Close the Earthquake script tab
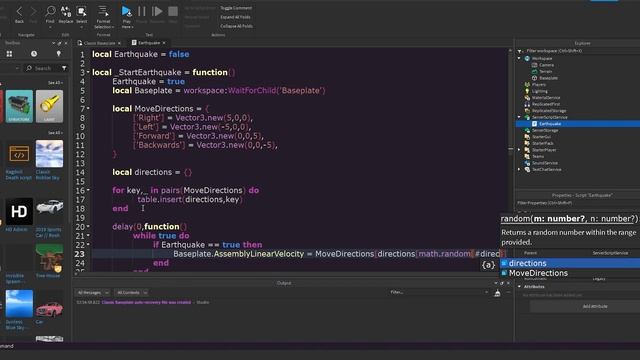 pyautogui.click(x=164, y=43)
